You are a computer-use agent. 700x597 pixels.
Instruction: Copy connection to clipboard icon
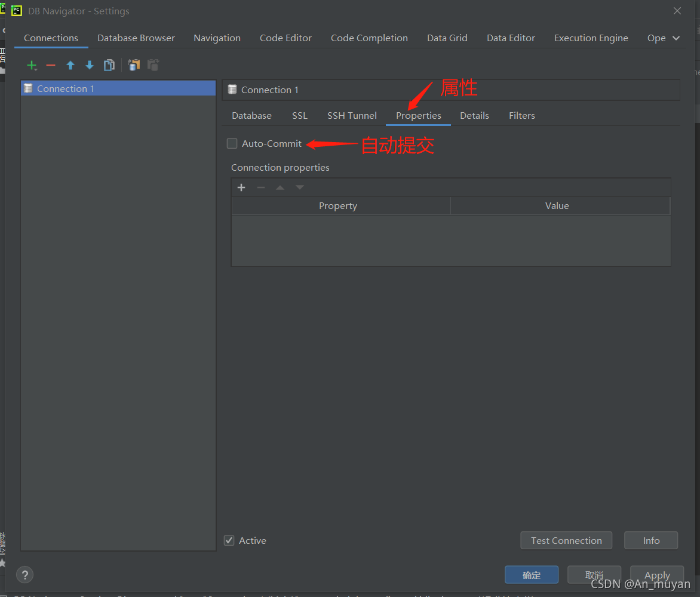point(134,65)
